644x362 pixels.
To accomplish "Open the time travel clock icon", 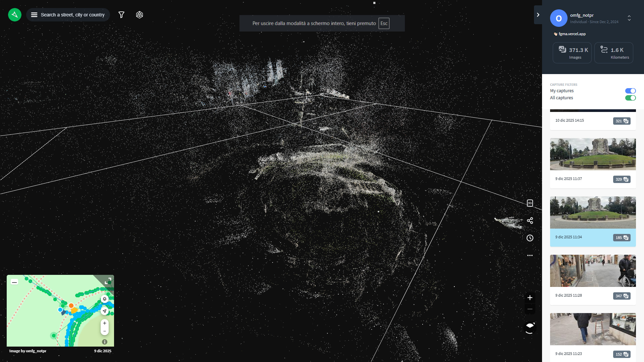I will 530,238.
